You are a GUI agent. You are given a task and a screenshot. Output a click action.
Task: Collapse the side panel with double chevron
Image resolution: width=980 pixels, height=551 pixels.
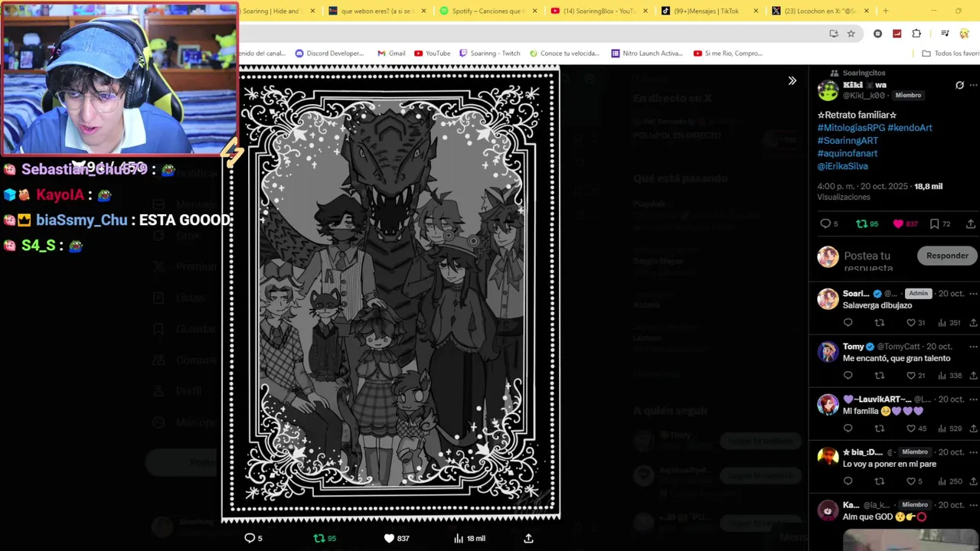(792, 80)
